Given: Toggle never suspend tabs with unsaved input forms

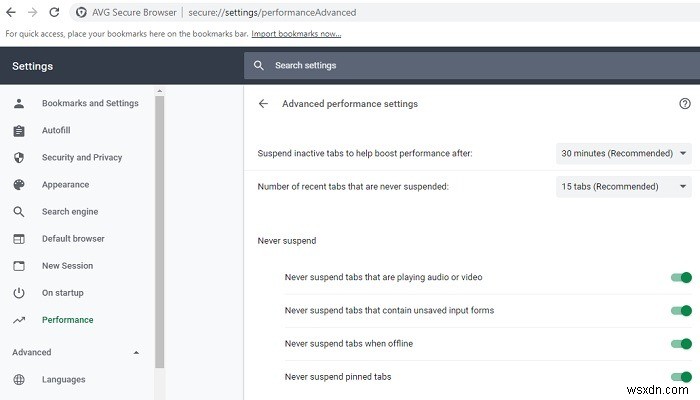Looking at the screenshot, I should click(681, 311).
